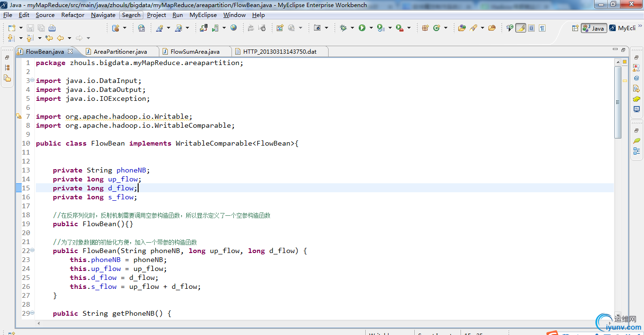Click the warning marker at line 7
The image size is (644, 335).
coord(19,116)
